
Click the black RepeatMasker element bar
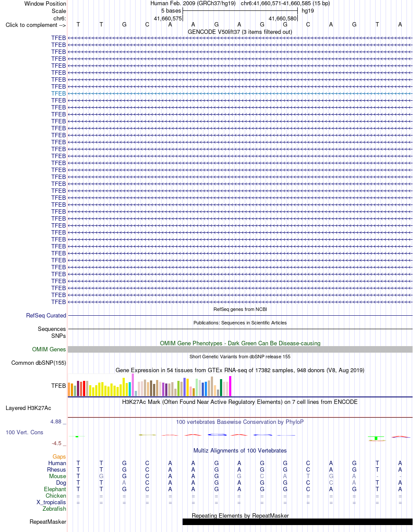(297, 522)
